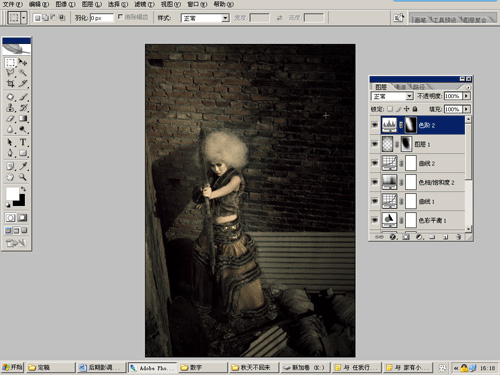Select the Rectangle shape tool

pos(23,153)
